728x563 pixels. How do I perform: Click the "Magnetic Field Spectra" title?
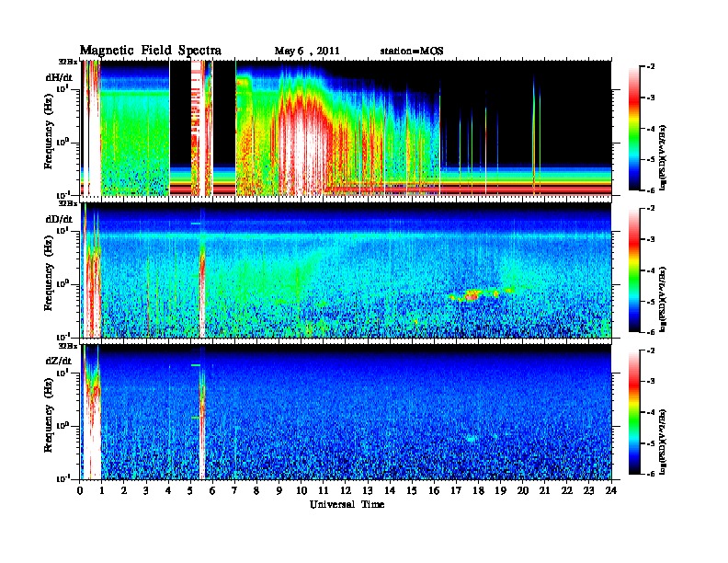pos(150,51)
